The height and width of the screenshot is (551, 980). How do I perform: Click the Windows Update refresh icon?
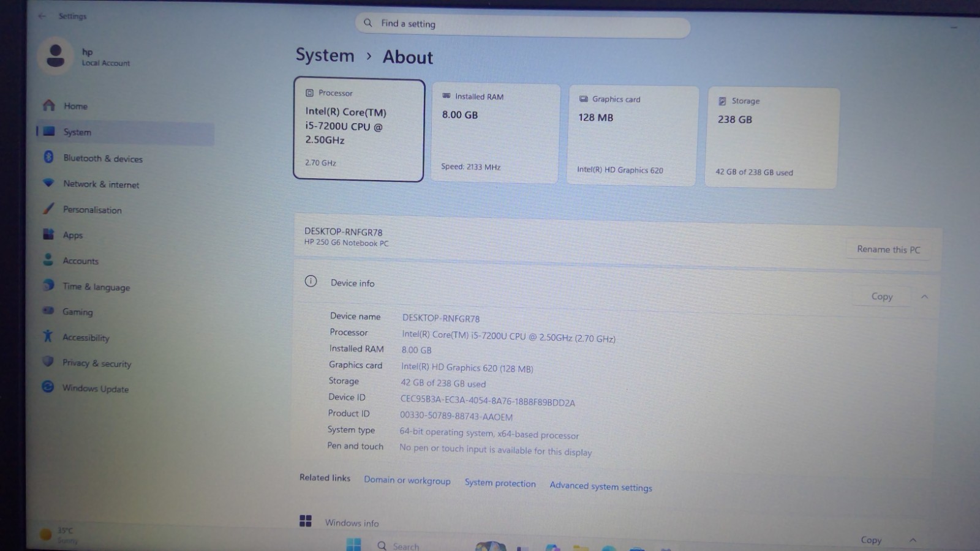(47, 387)
